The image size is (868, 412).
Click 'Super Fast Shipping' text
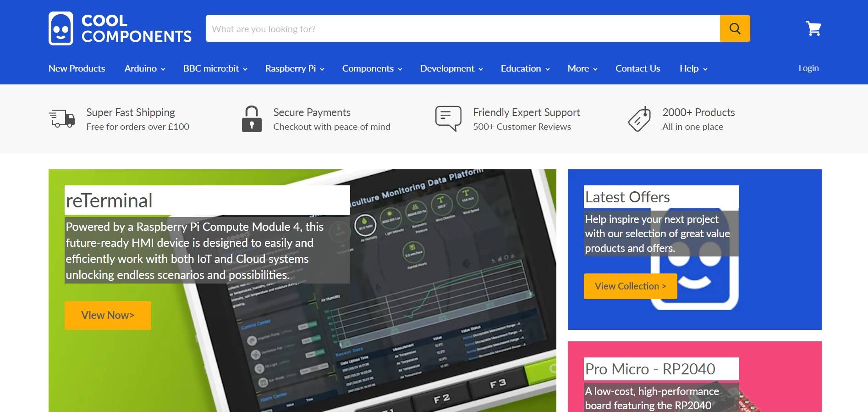[131, 112]
